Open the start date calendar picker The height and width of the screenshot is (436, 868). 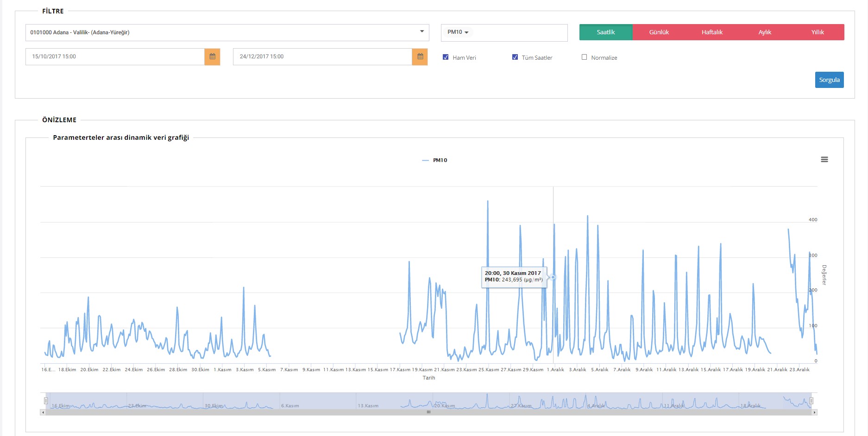point(212,56)
